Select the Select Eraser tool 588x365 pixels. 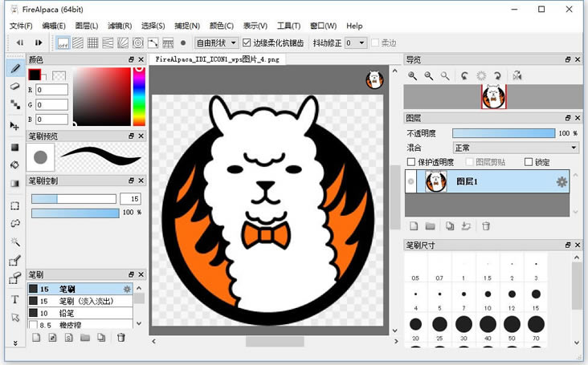[15, 278]
